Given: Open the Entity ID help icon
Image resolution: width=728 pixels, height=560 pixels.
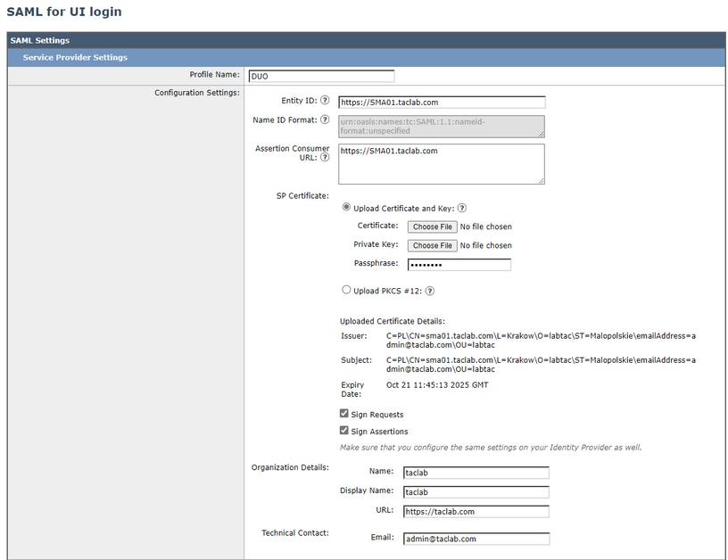Looking at the screenshot, I should click(x=325, y=100).
